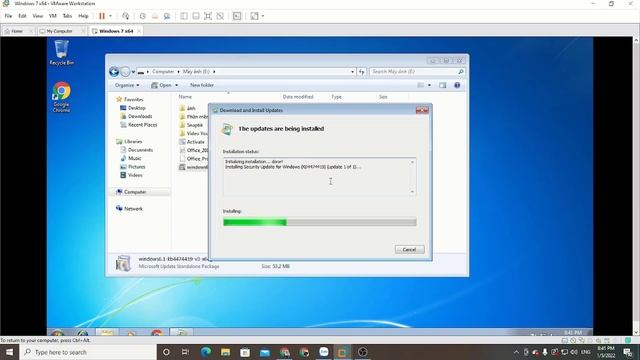
Task: Open the Organize dropdown in Explorer
Action: (x=127, y=85)
